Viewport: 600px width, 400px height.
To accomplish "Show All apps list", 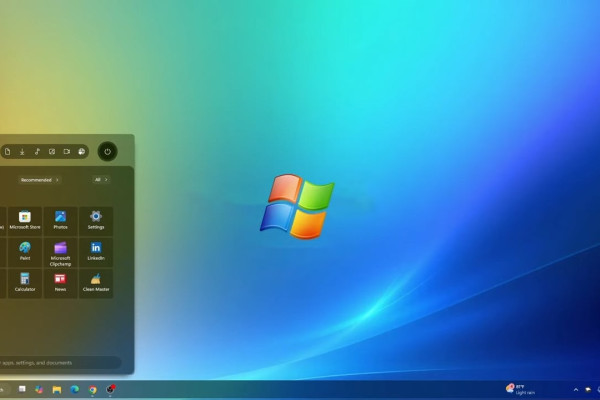I will click(101, 180).
